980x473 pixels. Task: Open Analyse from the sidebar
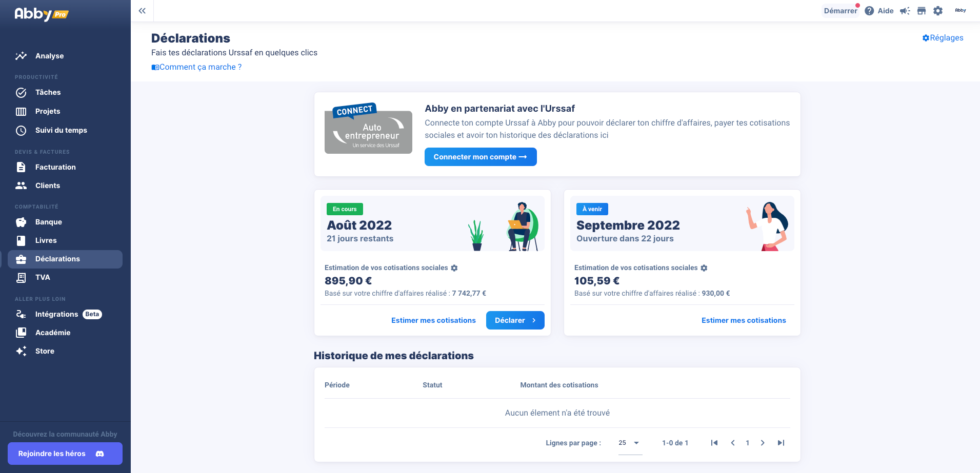pos(49,56)
